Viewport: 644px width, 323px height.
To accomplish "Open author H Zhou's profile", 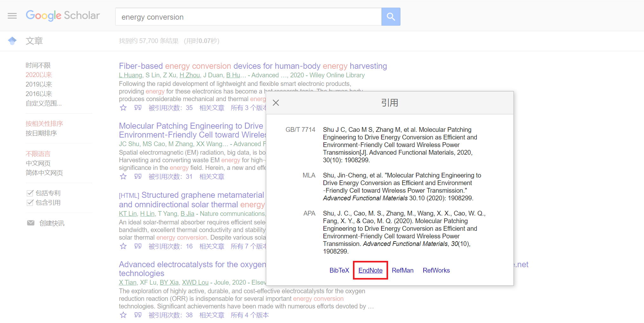I will point(190,75).
